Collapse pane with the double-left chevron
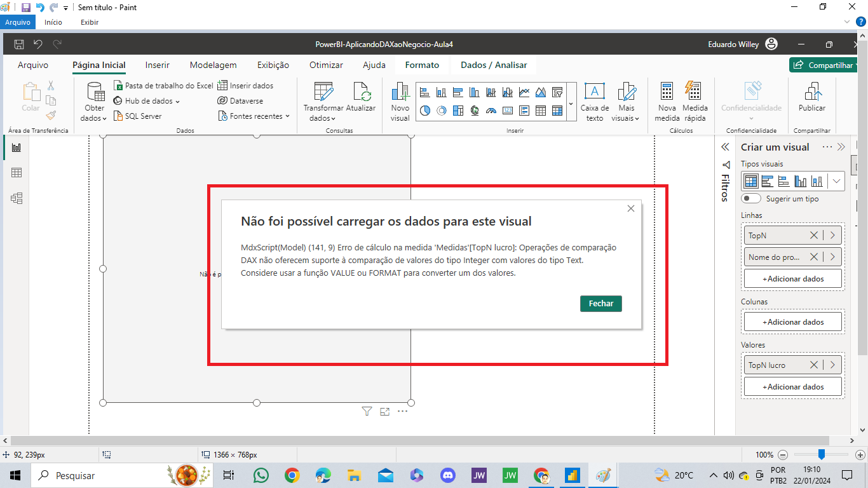The width and height of the screenshot is (868, 488). pyautogui.click(x=725, y=147)
